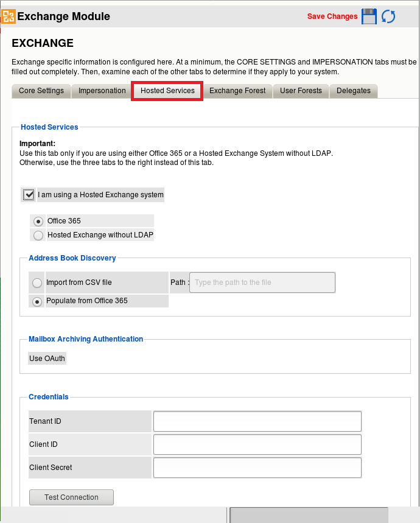Click the red Save Changes link
The image size is (420, 523).
(x=332, y=16)
